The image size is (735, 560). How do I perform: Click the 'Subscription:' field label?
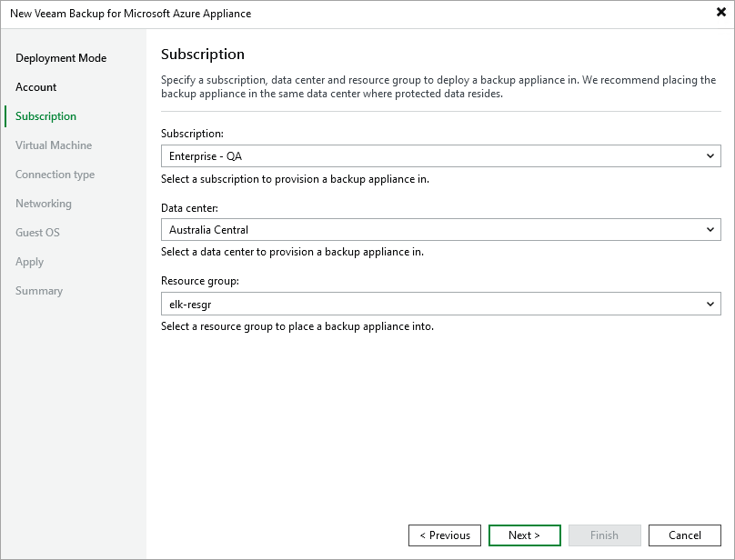(193, 134)
